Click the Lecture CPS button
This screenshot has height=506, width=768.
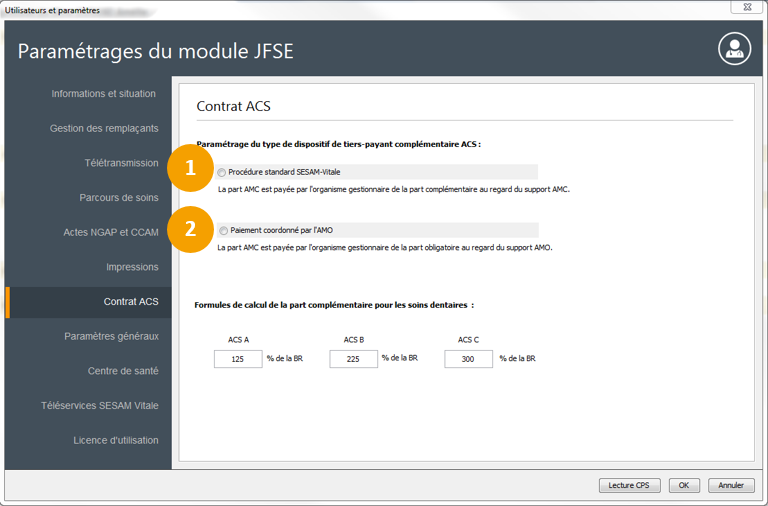point(629,485)
